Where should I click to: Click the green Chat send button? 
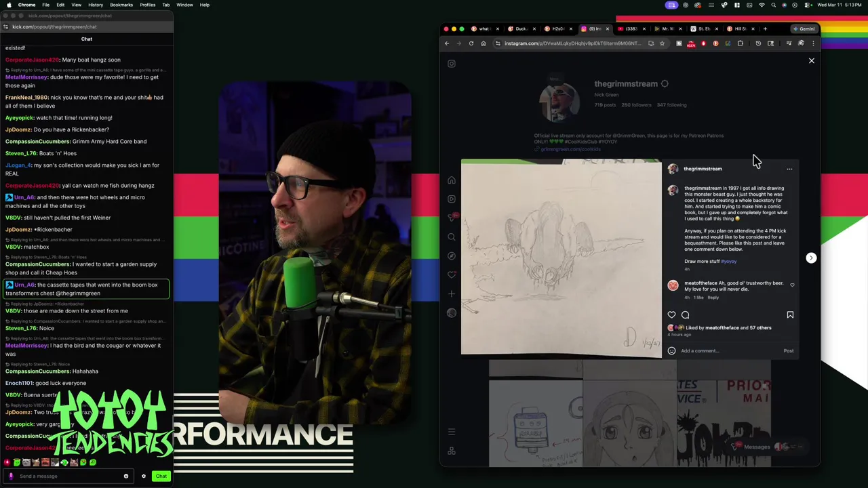161,476
